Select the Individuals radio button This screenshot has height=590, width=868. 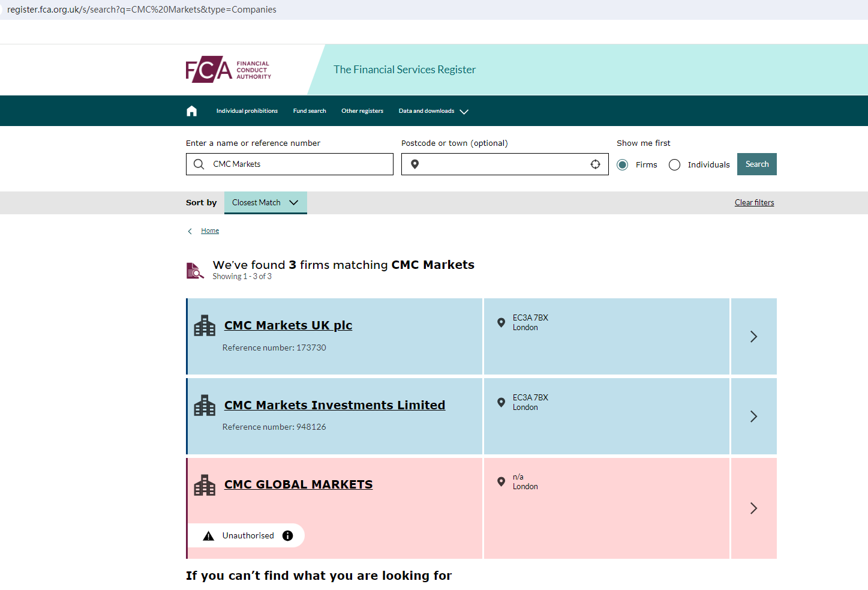coord(674,165)
